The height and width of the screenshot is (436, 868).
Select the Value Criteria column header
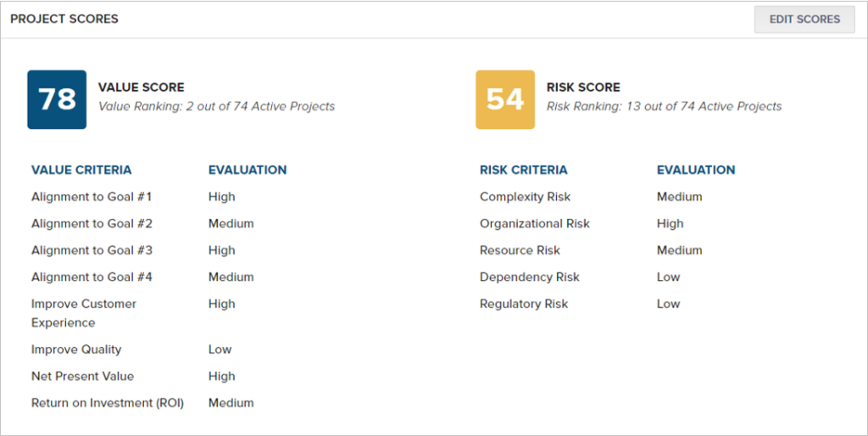[81, 170]
